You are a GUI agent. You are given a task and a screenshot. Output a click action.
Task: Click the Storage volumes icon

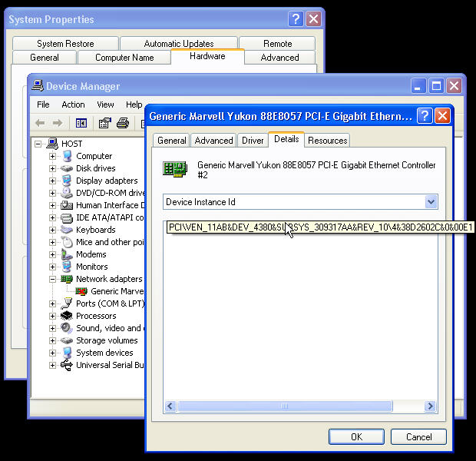(67, 340)
